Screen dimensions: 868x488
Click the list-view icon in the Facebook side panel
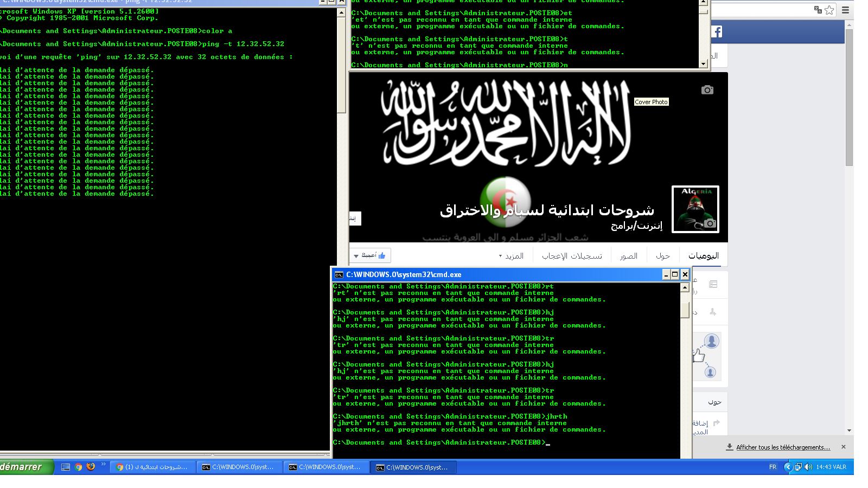pos(713,284)
